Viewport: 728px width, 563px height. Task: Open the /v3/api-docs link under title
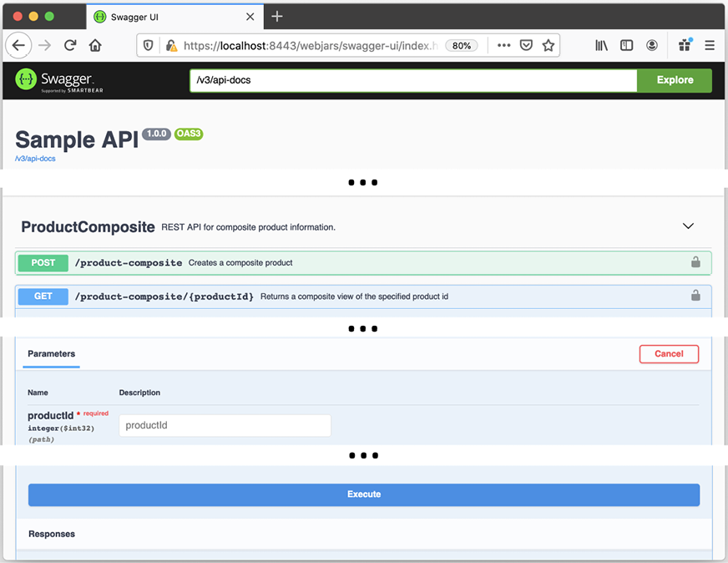coord(35,159)
